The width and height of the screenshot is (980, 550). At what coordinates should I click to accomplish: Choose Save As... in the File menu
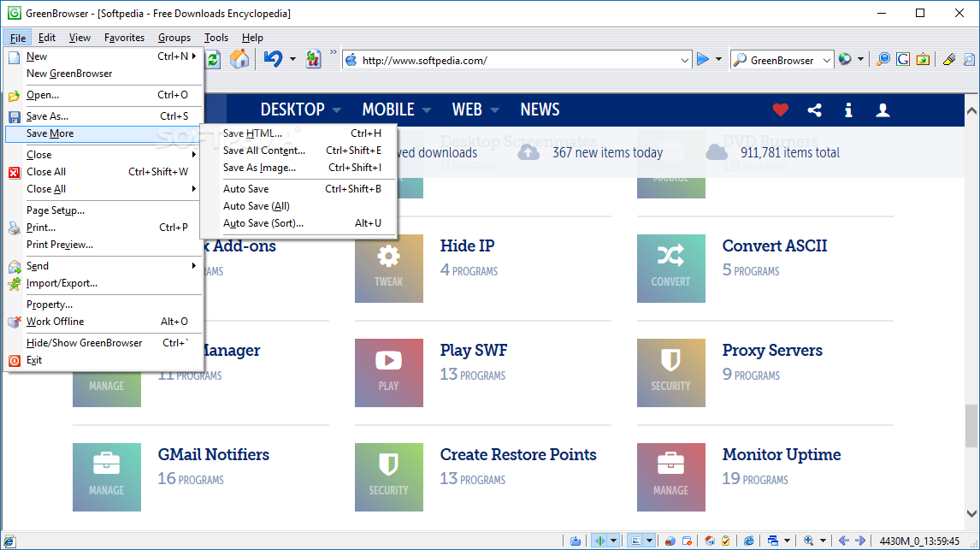pyautogui.click(x=103, y=116)
